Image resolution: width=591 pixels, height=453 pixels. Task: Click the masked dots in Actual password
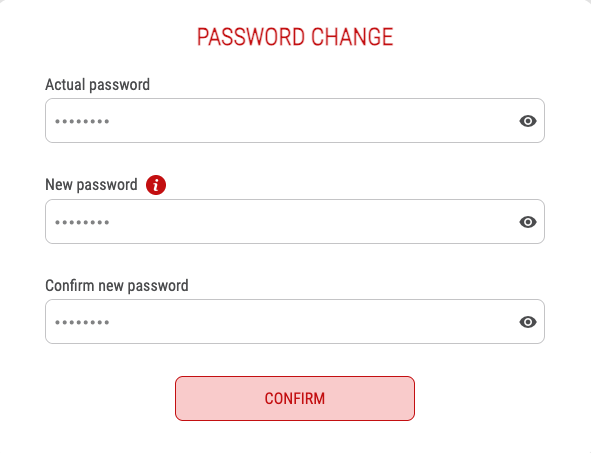(x=82, y=121)
